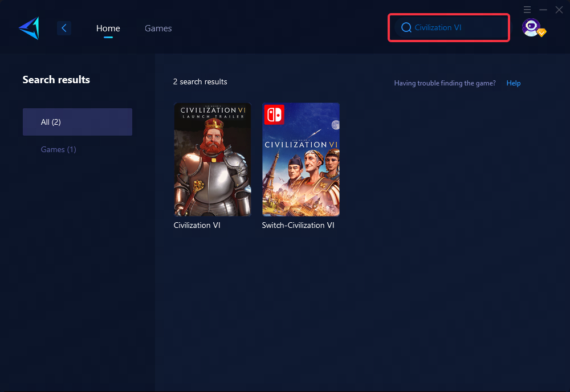Open the hamburger menu icon
This screenshot has height=392, width=570.
(527, 10)
